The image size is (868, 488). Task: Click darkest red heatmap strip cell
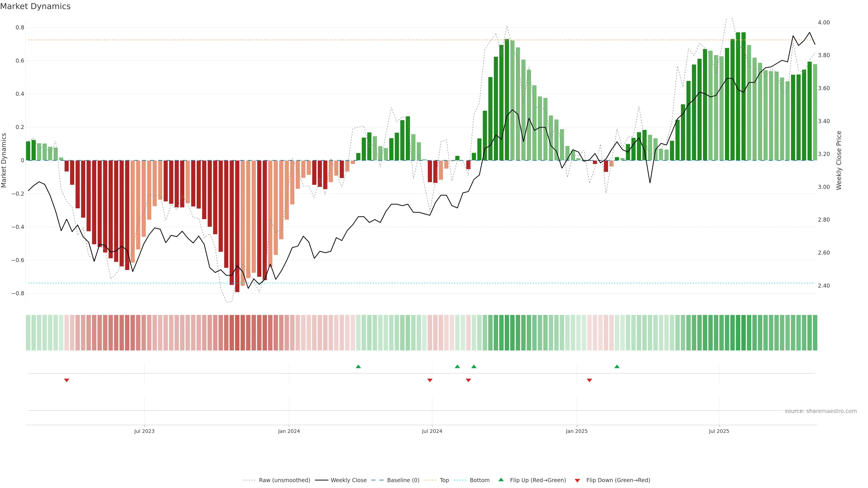[237, 332]
